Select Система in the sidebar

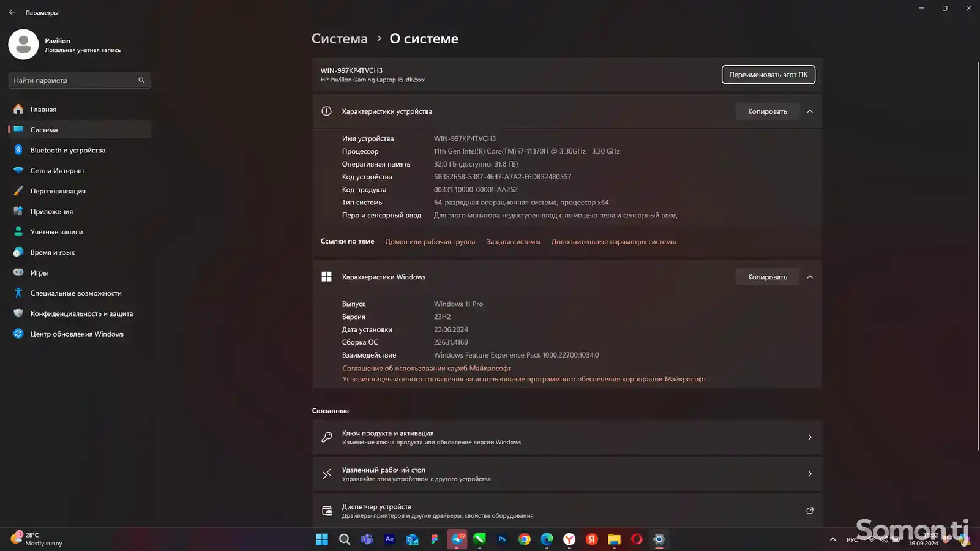point(80,130)
